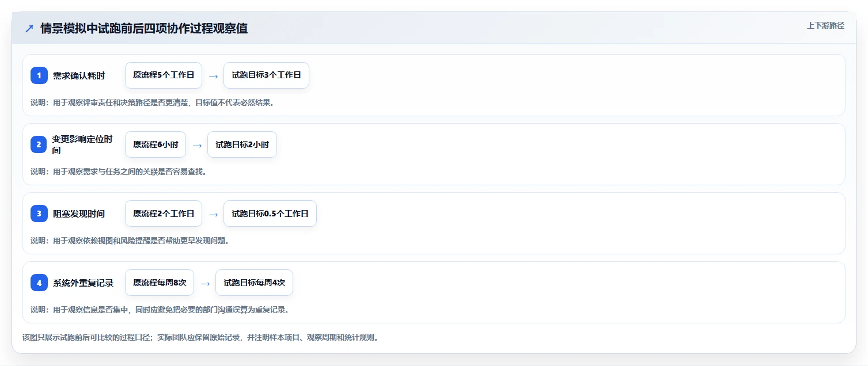Click the note about 必要的部门沟通误算
The height and width of the screenshot is (366, 868).
pos(160,310)
